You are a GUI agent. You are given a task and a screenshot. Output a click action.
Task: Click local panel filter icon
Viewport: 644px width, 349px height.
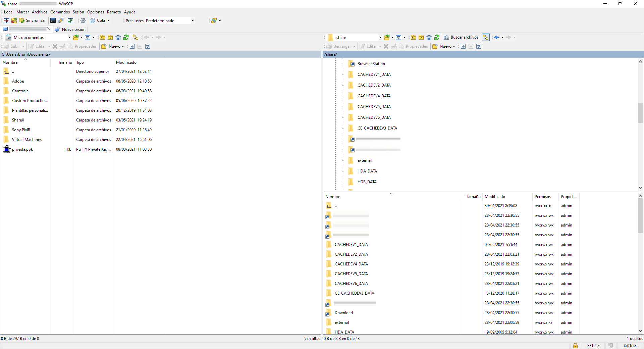coord(88,37)
